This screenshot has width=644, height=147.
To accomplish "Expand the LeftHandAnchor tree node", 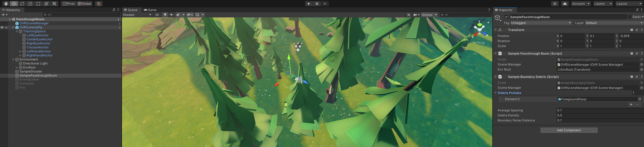I will [x=20, y=51].
